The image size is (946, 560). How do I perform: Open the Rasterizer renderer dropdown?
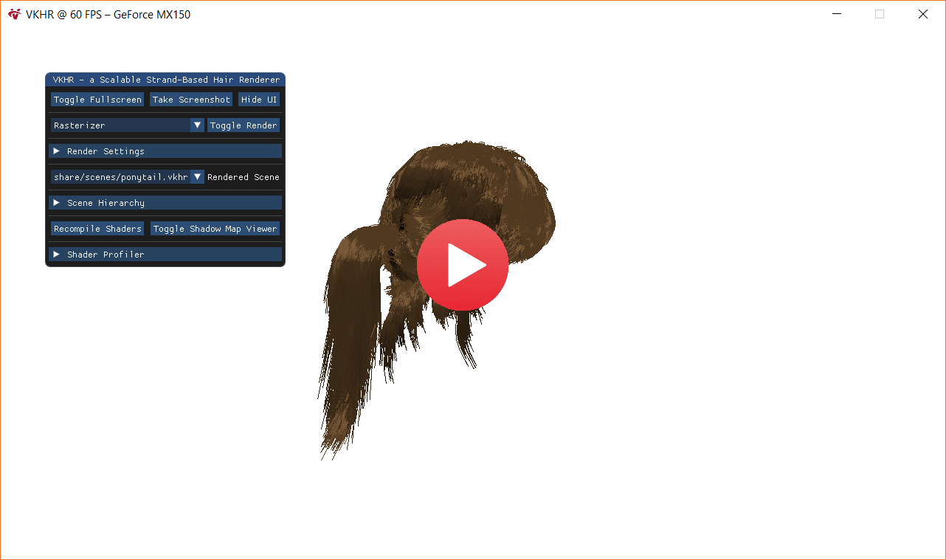click(x=197, y=125)
